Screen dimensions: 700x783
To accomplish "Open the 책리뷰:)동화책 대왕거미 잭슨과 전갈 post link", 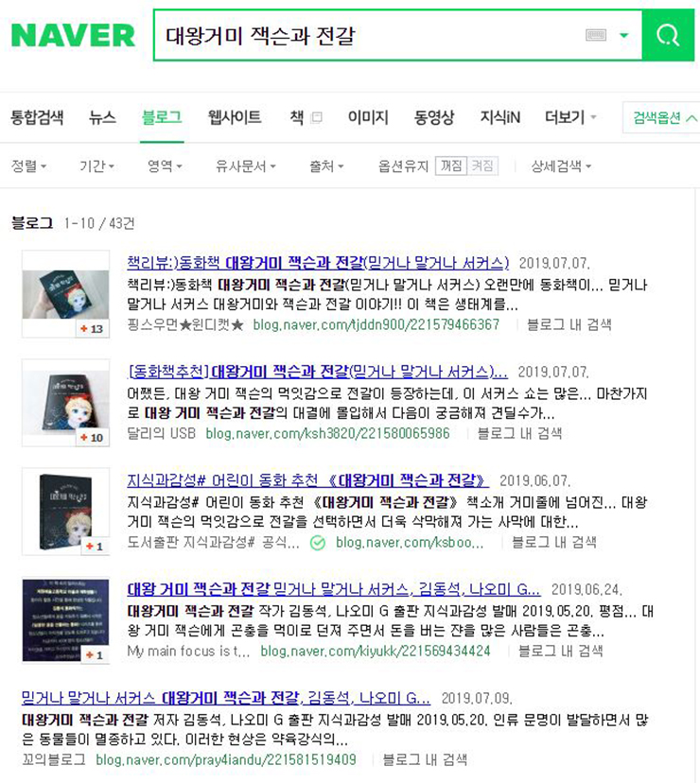I will coord(318,263).
